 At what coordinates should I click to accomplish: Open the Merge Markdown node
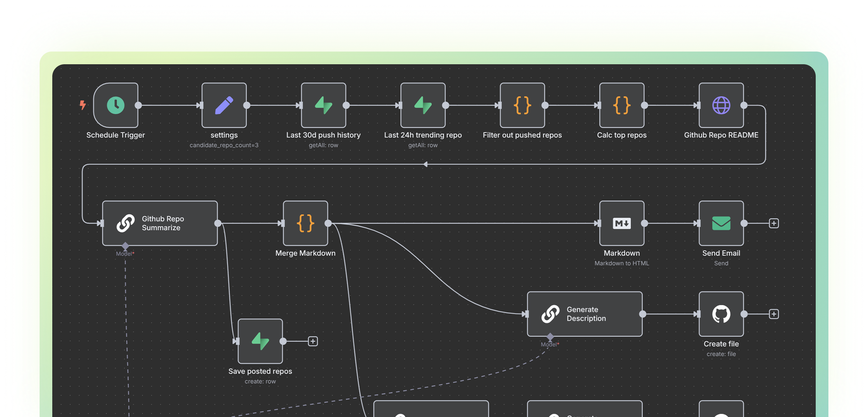(x=305, y=223)
